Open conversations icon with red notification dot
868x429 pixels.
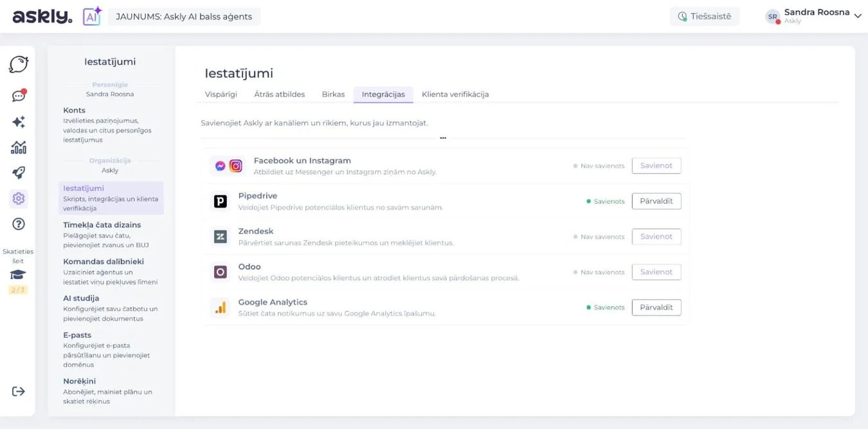[x=19, y=96]
